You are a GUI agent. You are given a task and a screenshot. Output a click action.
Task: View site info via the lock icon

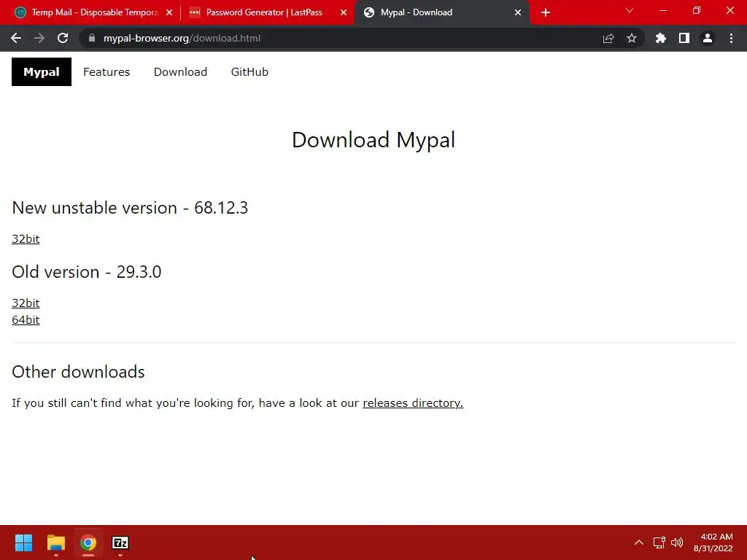[x=92, y=38]
